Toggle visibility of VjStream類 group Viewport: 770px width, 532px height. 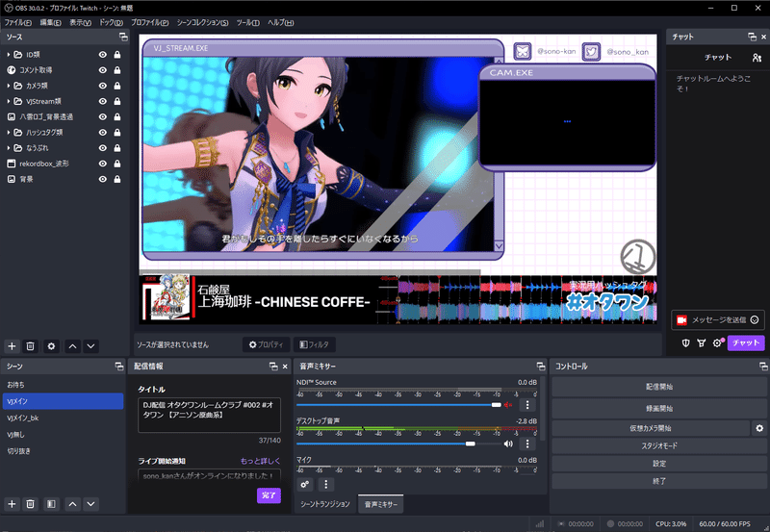click(103, 101)
